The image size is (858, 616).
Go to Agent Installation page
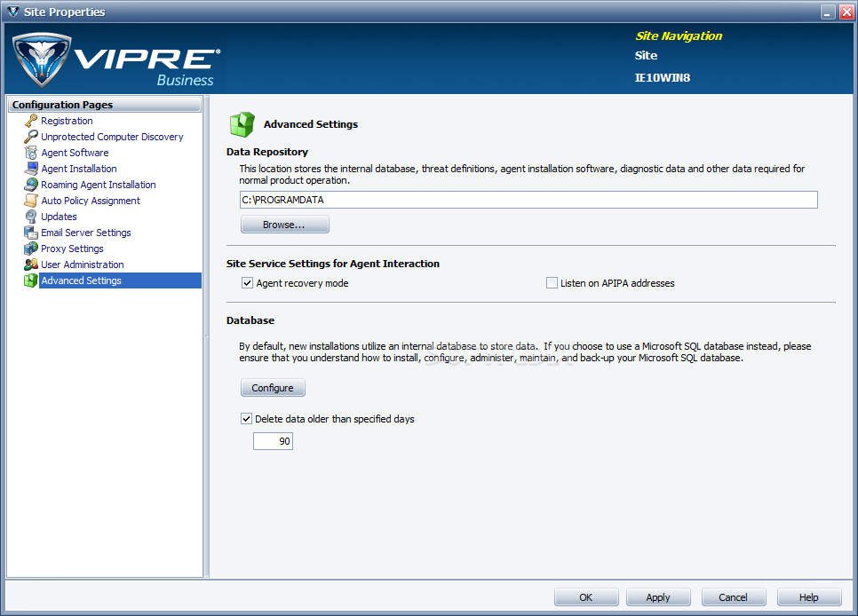pos(79,169)
